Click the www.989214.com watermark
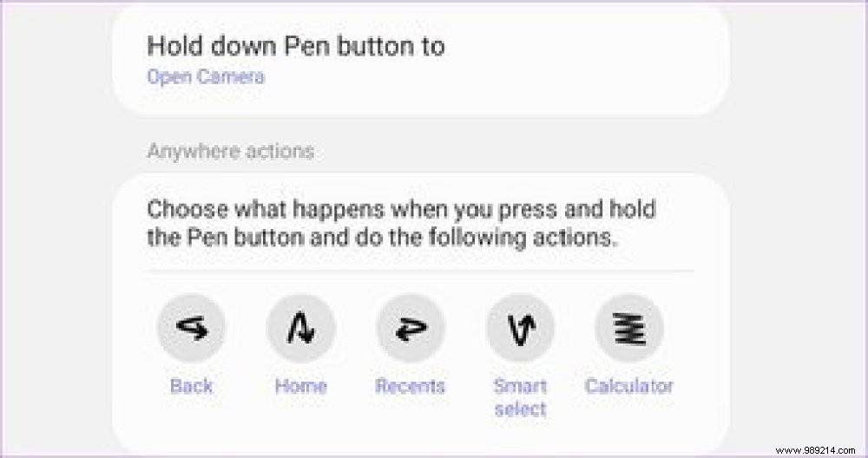Image resolution: width=868 pixels, height=458 pixels. [815, 450]
